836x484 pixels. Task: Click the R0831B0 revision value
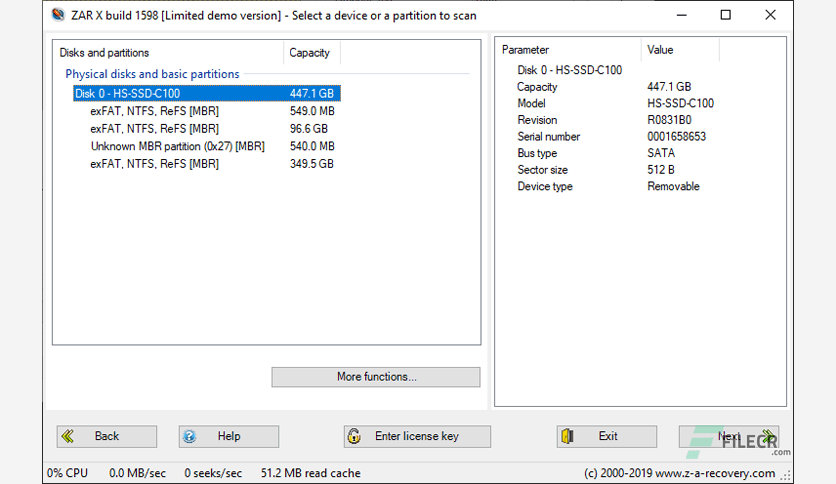point(669,120)
